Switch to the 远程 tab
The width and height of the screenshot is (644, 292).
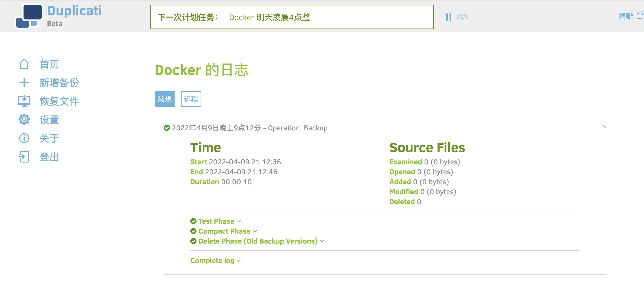(x=191, y=99)
